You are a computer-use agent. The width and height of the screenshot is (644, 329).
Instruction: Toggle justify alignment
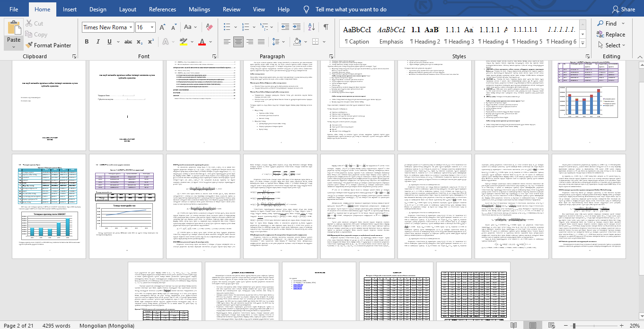(x=262, y=42)
